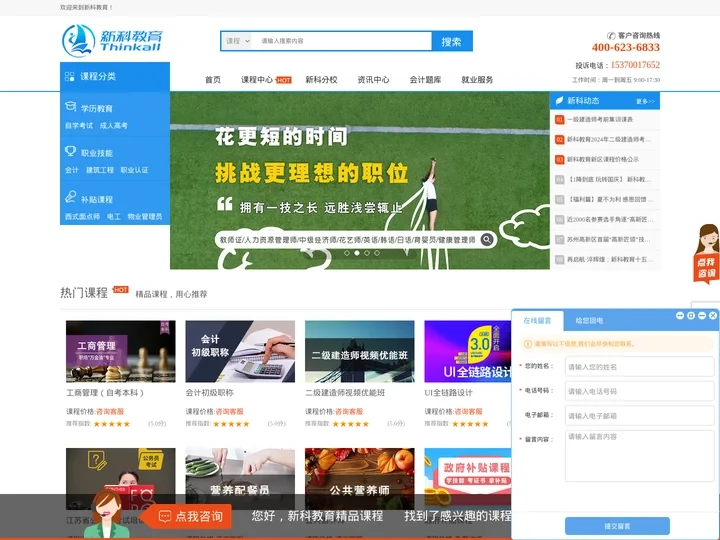
Task: Open 资讯中心 in the navigation bar
Action: [x=373, y=80]
